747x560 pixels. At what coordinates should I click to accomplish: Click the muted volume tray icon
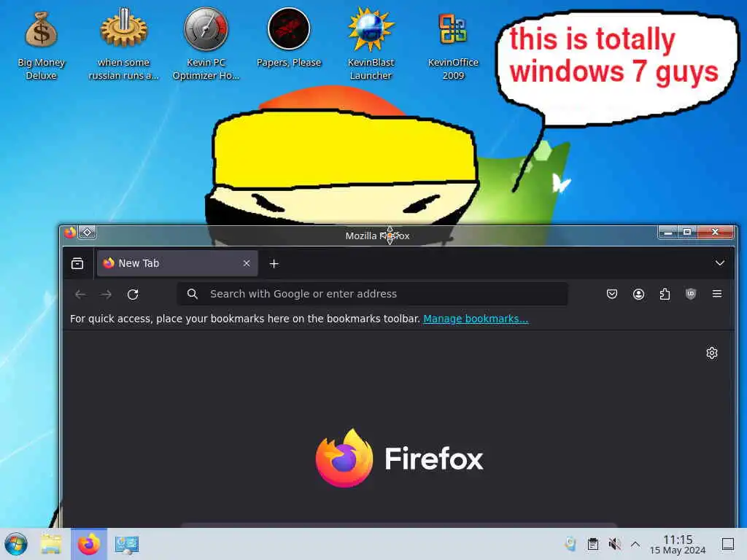[x=614, y=543]
